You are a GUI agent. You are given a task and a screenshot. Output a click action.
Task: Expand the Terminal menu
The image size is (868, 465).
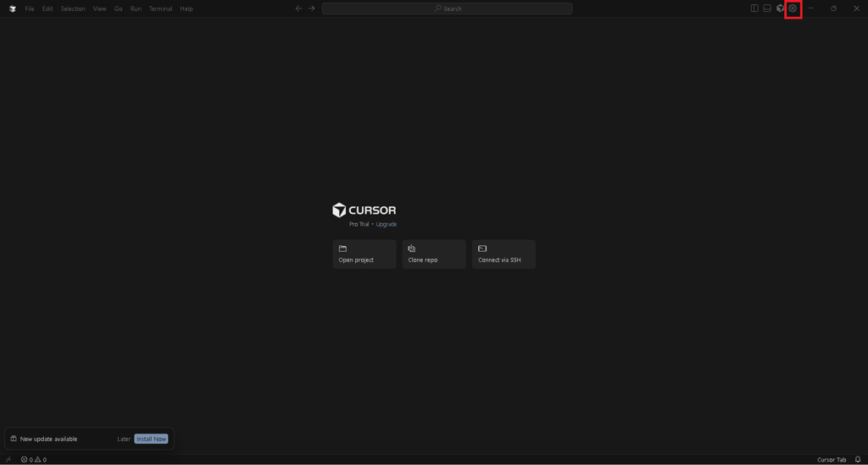[x=160, y=8]
